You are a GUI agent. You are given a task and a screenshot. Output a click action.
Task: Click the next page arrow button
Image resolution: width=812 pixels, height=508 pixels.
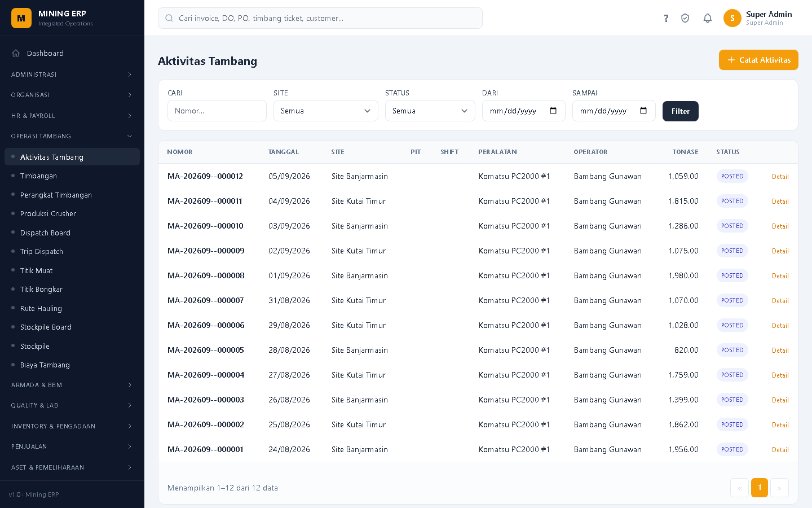click(779, 488)
